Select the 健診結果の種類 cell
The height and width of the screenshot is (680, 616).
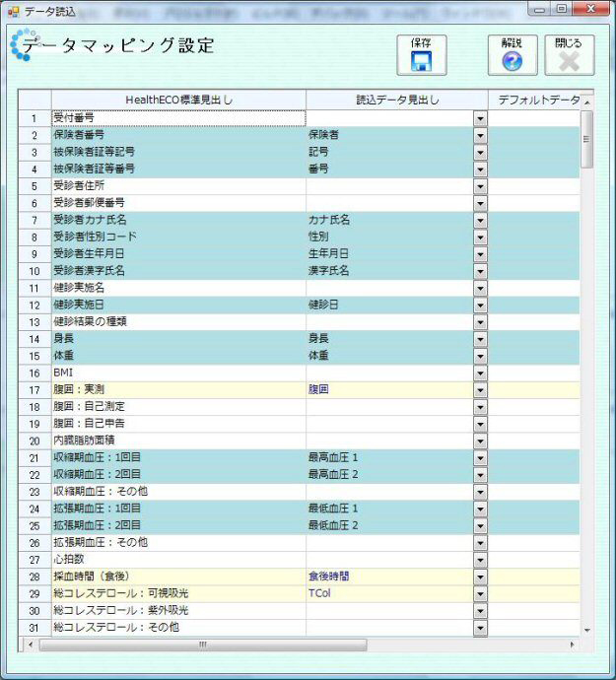[178, 322]
